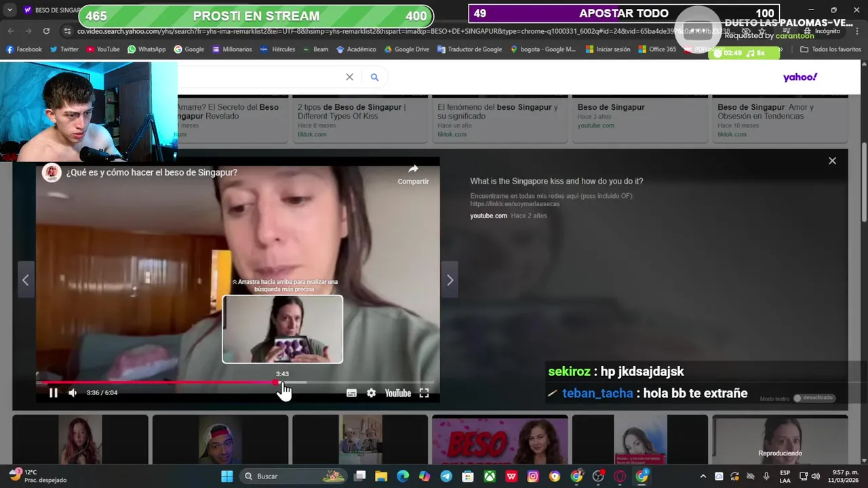The height and width of the screenshot is (488, 868).
Task: Click the Yahoo search magnifier button
Action: [x=374, y=77]
